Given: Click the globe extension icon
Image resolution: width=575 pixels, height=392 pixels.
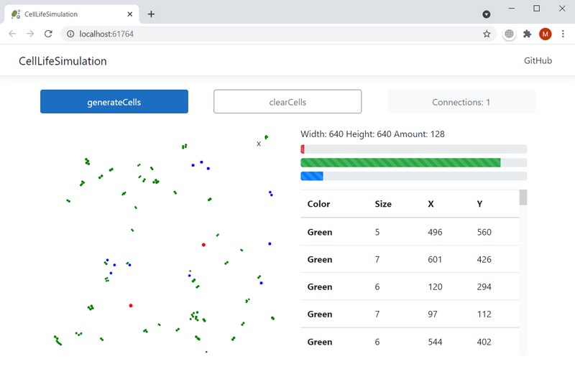Looking at the screenshot, I should coord(509,34).
